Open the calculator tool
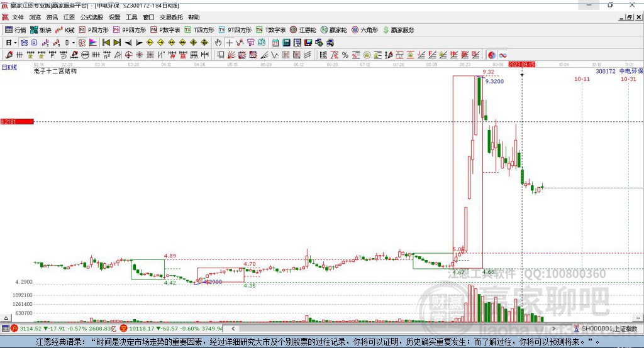Screen dimensions: 644x348 point(286,43)
